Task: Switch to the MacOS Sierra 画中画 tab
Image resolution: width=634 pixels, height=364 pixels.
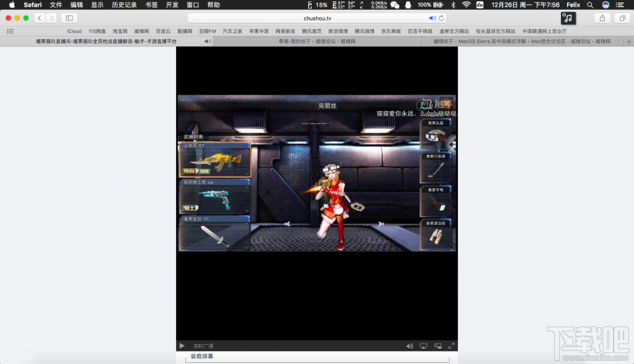Action: pos(522,41)
